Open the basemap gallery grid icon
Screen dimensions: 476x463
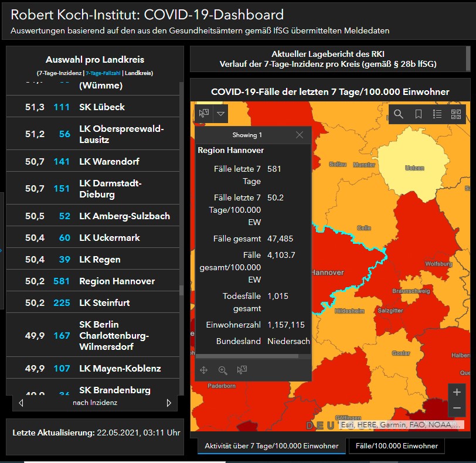click(x=456, y=114)
